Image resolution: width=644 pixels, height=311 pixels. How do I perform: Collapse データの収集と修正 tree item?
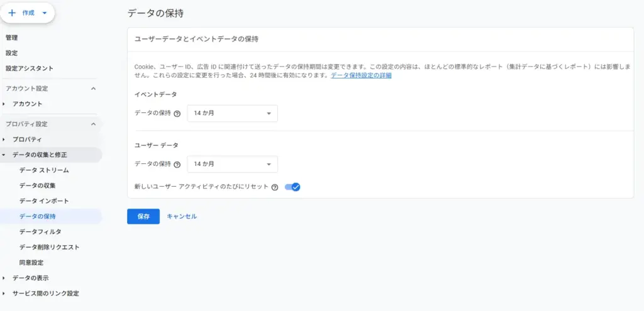(x=4, y=155)
